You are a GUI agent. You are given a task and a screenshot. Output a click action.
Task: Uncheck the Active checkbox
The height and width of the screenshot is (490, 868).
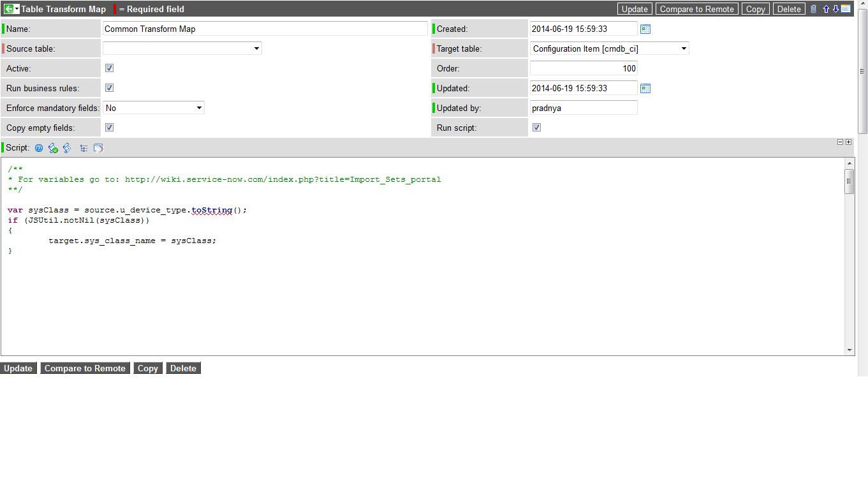click(x=109, y=68)
